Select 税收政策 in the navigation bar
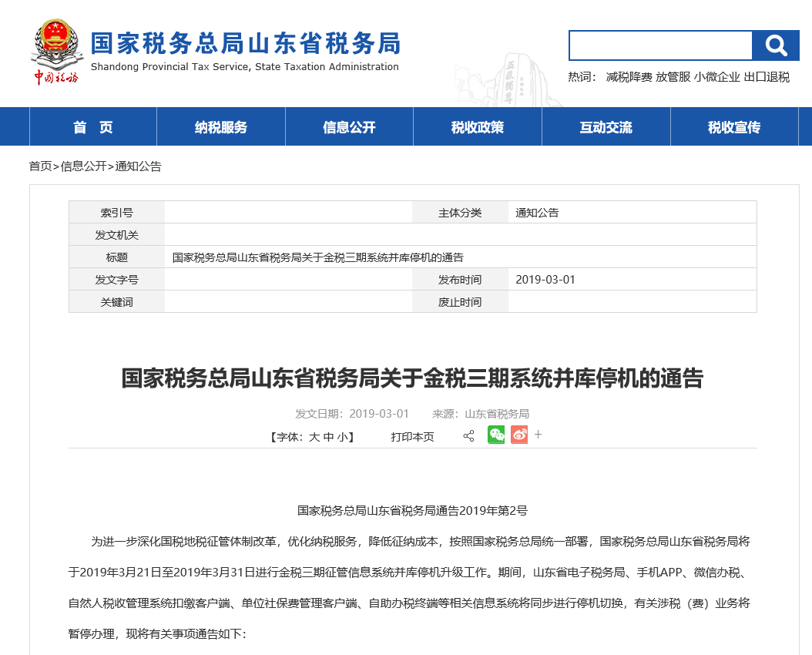The image size is (812, 655). pyautogui.click(x=478, y=127)
